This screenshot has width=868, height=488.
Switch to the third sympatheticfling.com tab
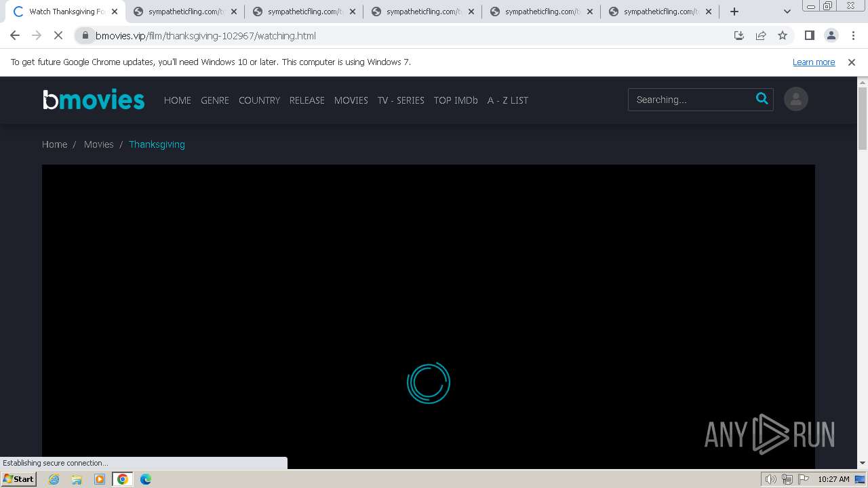pyautogui.click(x=422, y=12)
